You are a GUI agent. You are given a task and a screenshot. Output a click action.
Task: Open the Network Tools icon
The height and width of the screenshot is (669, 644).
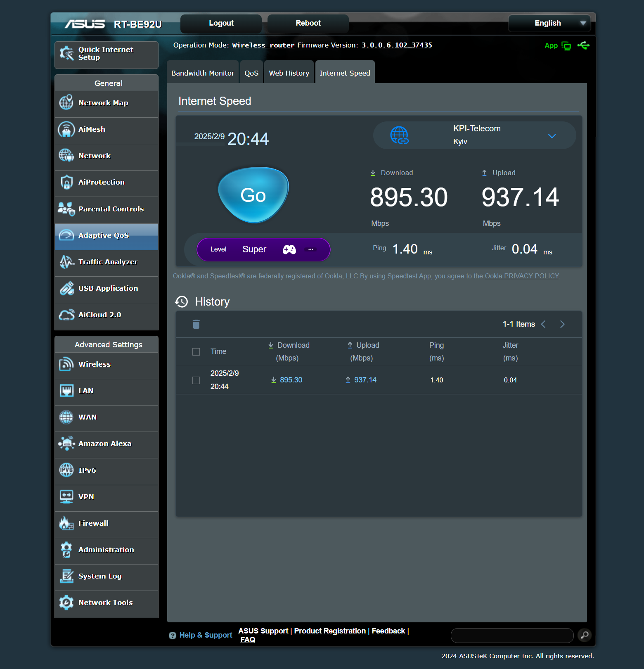pyautogui.click(x=66, y=603)
